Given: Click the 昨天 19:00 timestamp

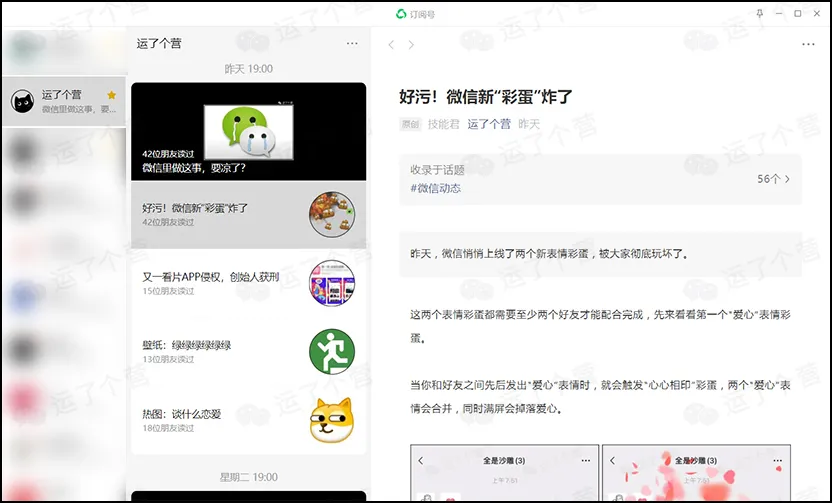Looking at the screenshot, I should (x=248, y=69).
